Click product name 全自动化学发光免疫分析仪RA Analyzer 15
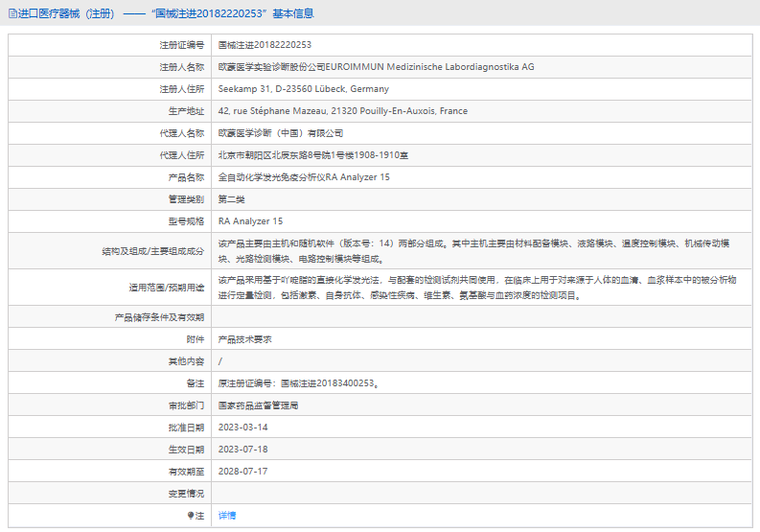Viewport: 760px width, 532px height. click(x=304, y=177)
